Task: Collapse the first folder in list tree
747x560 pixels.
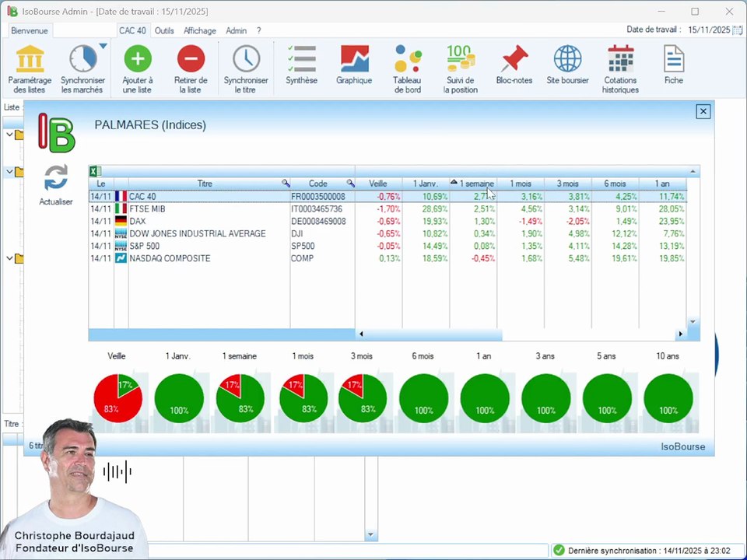Action: click(9, 135)
